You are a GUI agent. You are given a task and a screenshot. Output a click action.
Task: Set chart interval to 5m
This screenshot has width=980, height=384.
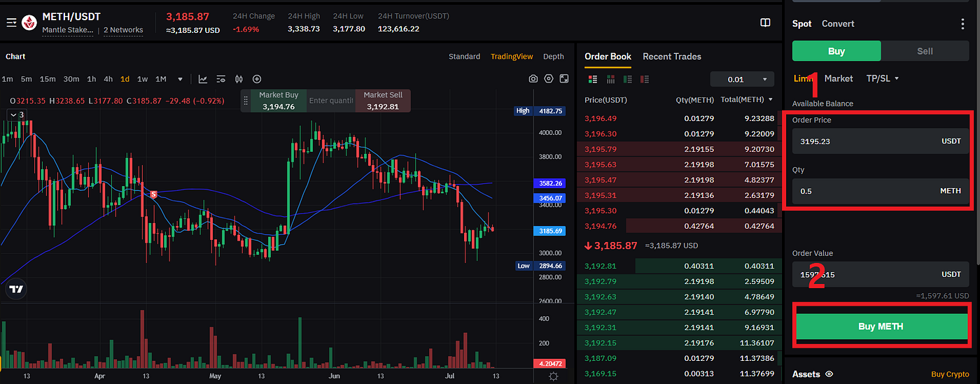click(27, 79)
